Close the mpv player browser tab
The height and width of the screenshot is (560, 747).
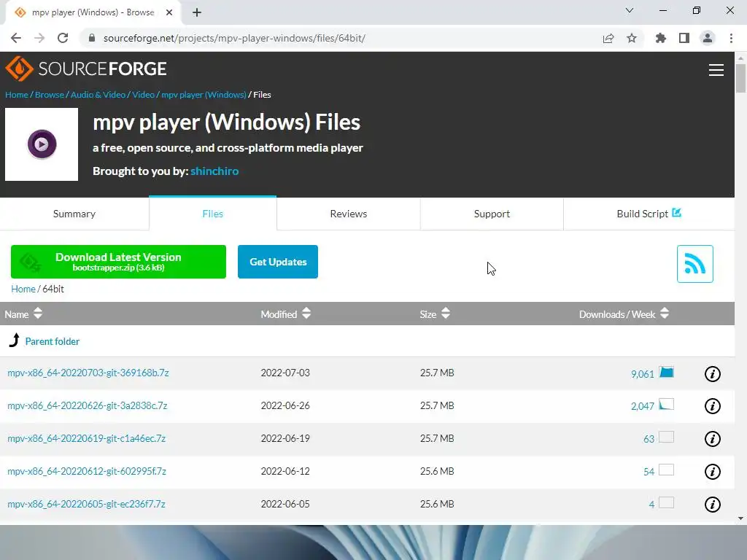(x=169, y=12)
